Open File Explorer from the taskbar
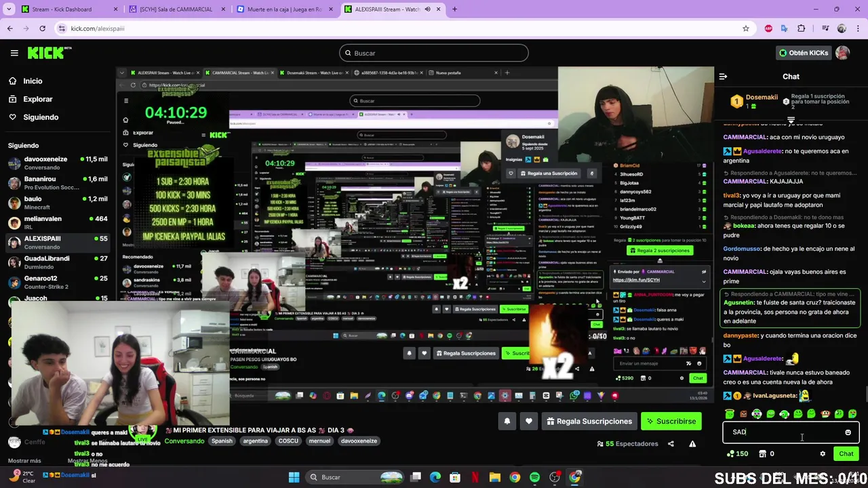 tap(495, 477)
